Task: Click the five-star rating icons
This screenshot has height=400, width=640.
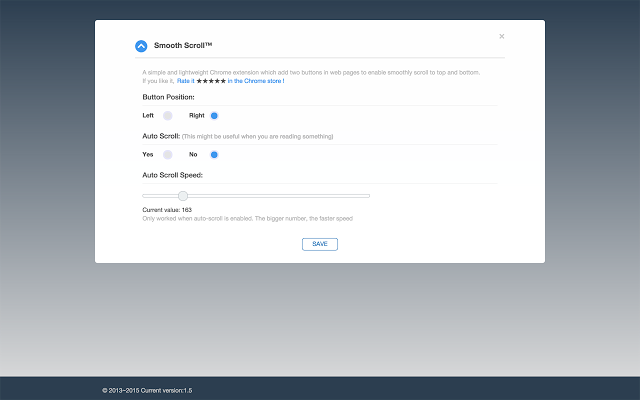Action: coord(211,81)
